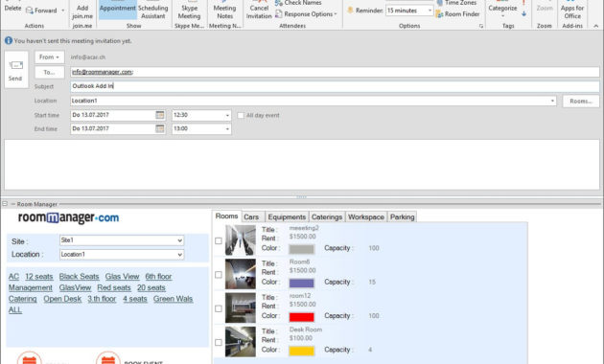Open the Scheduling Assistant

click(153, 11)
